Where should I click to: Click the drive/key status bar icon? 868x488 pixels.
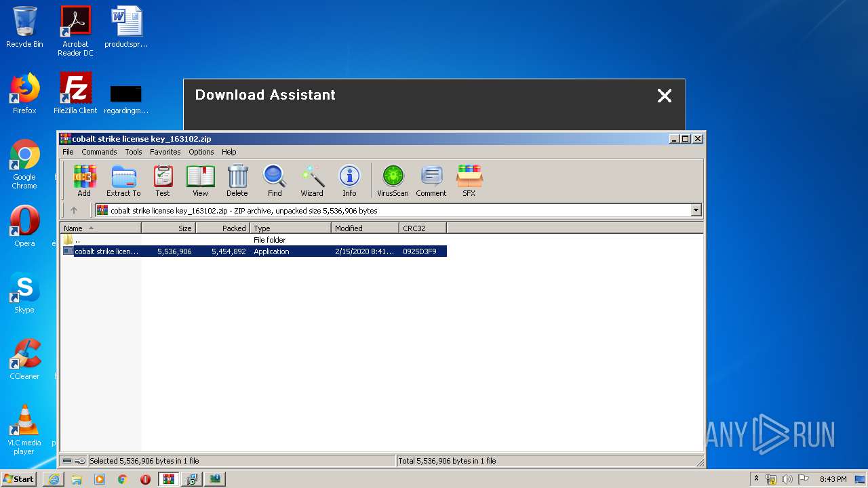73,461
